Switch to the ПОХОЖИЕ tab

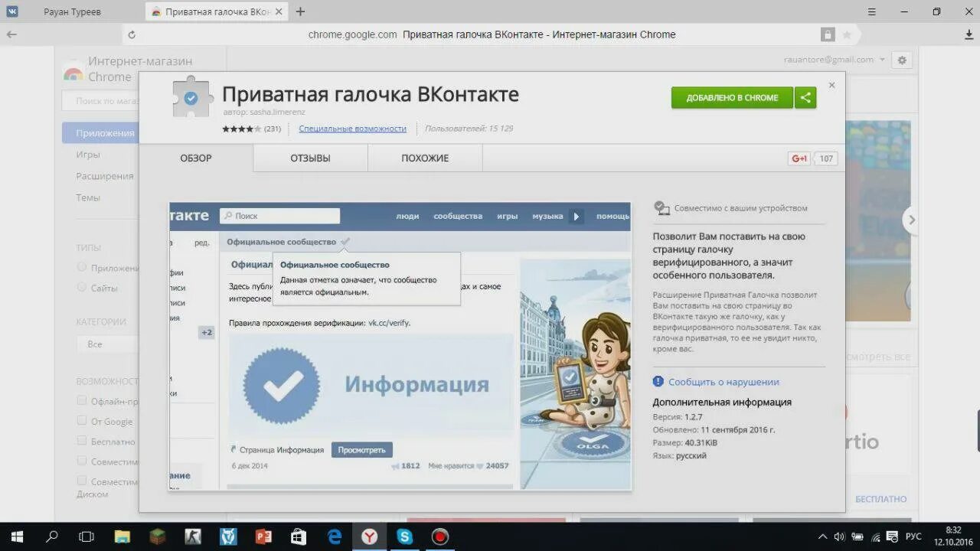[x=425, y=158]
